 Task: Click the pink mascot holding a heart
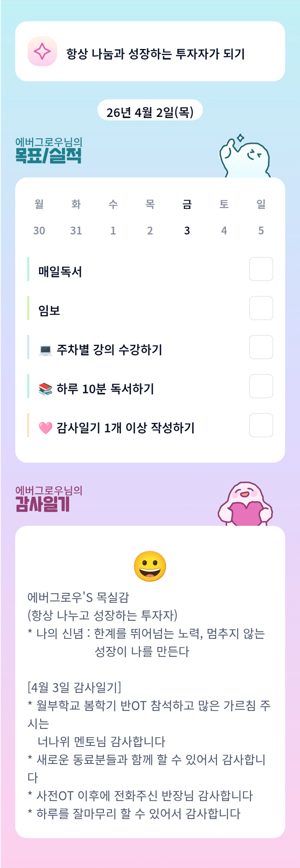[x=245, y=504]
